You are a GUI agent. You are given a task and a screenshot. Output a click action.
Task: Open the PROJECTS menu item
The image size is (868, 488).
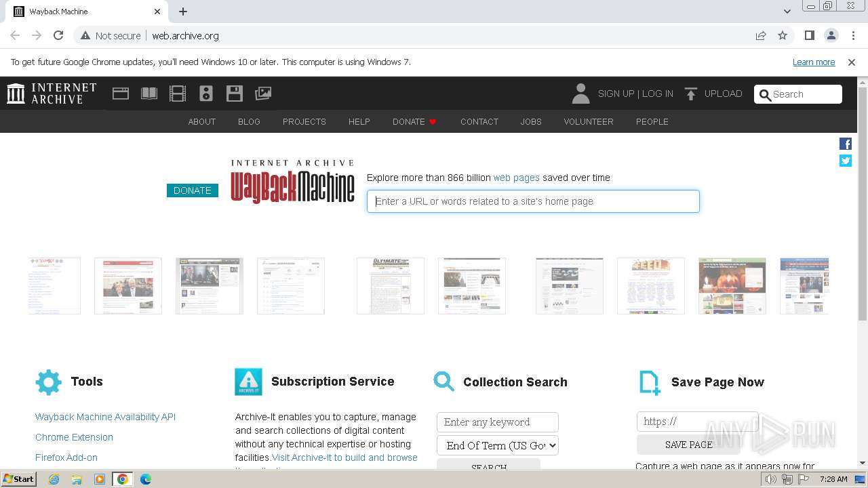coord(304,121)
